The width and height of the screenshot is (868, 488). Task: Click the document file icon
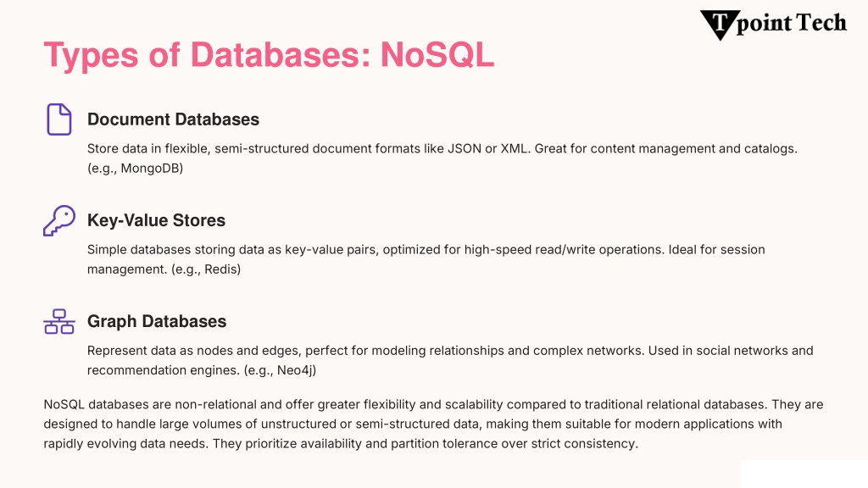[59, 119]
